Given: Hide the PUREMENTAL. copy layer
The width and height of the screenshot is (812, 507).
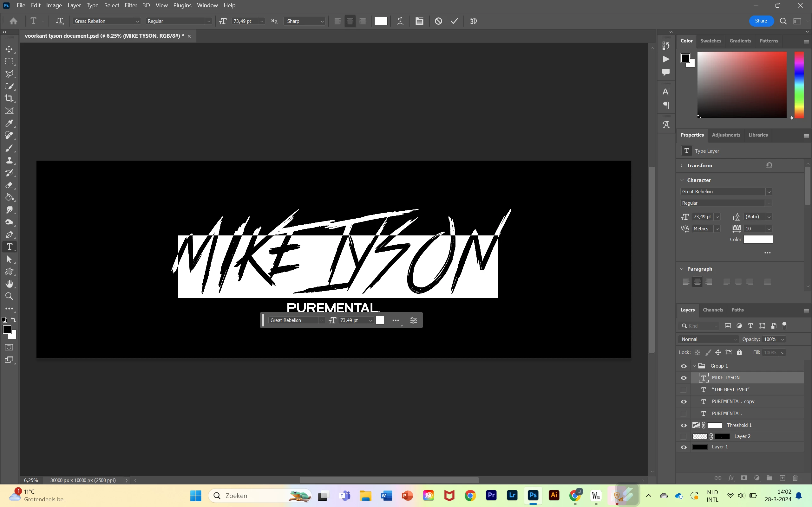Looking at the screenshot, I should click(684, 401).
